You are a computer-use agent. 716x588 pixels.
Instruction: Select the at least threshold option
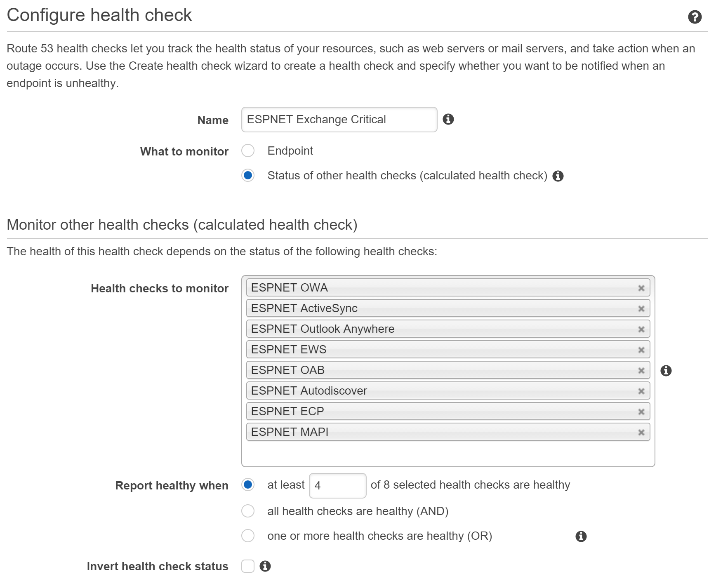pyautogui.click(x=248, y=485)
